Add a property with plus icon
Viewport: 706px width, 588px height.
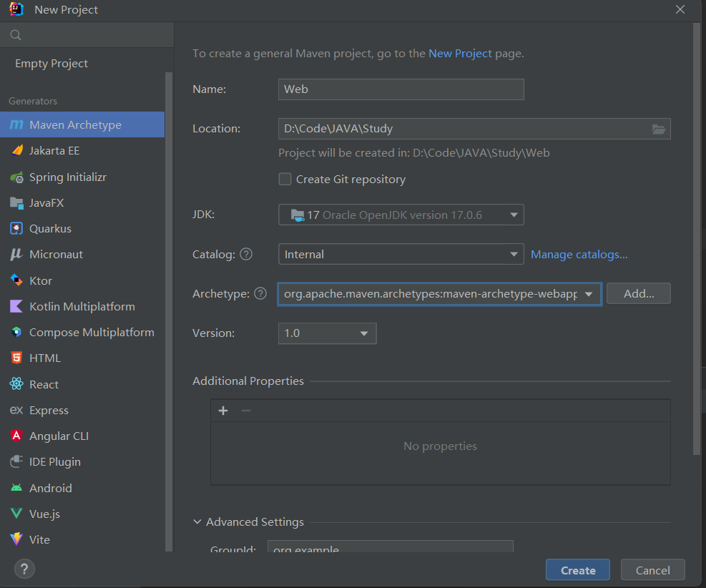pyautogui.click(x=223, y=411)
